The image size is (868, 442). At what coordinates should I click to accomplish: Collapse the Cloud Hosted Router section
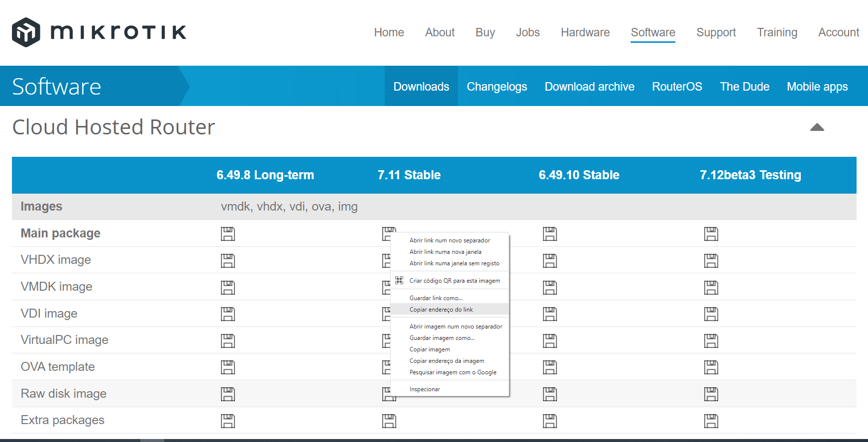817,127
